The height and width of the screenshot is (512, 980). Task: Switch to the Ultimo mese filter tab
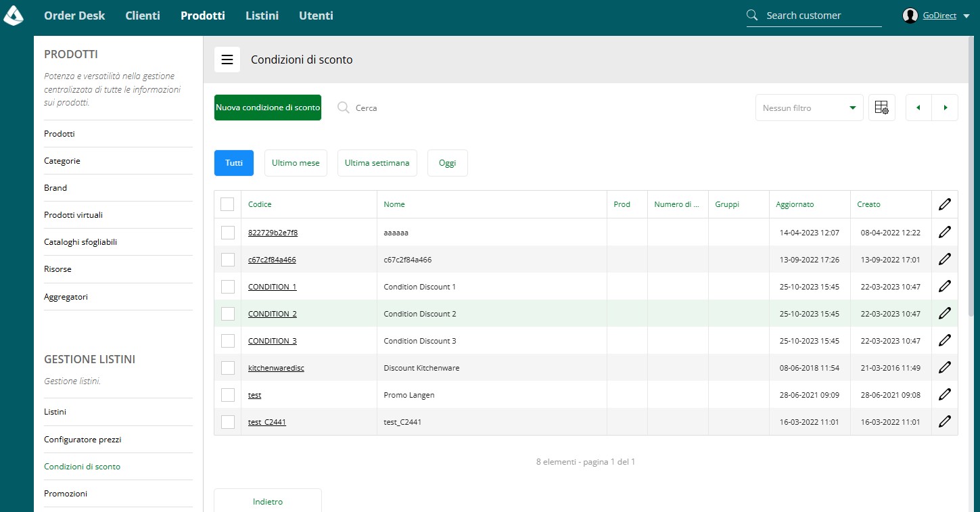[296, 163]
